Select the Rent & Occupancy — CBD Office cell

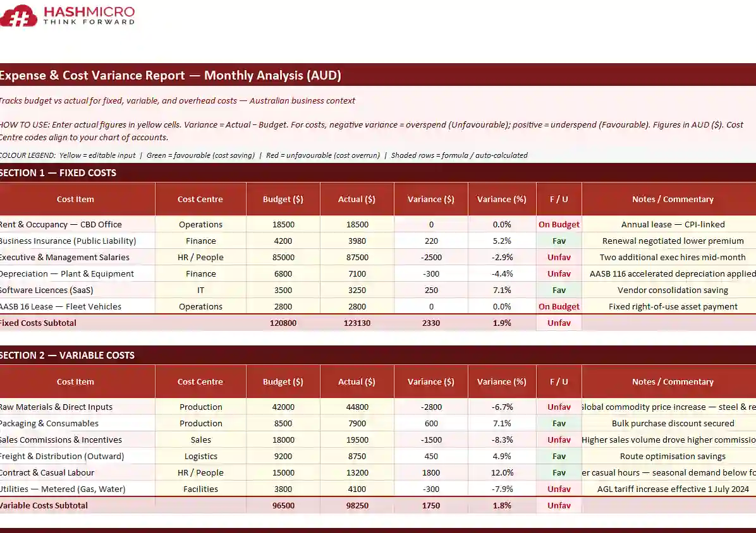pos(61,224)
